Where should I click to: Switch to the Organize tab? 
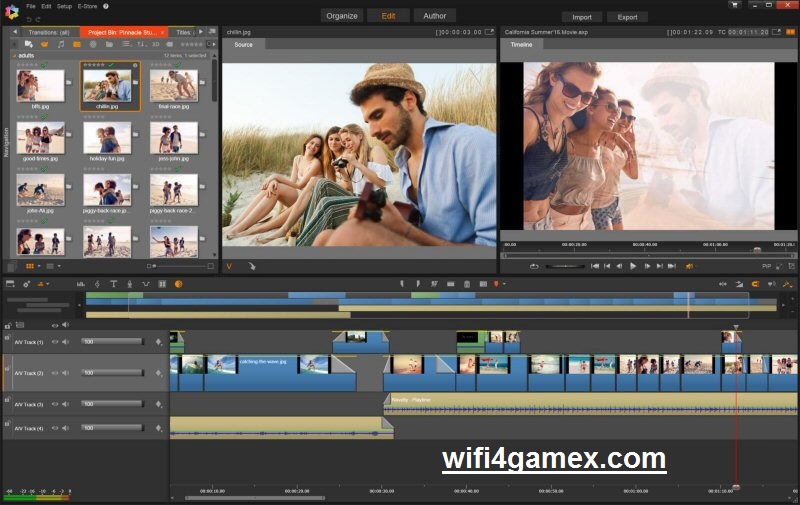click(342, 16)
